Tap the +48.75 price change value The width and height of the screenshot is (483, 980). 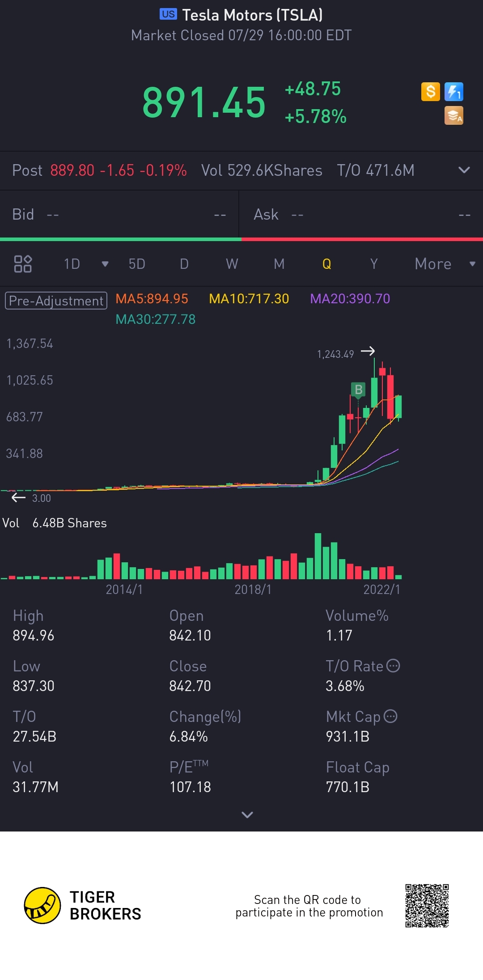(x=313, y=89)
